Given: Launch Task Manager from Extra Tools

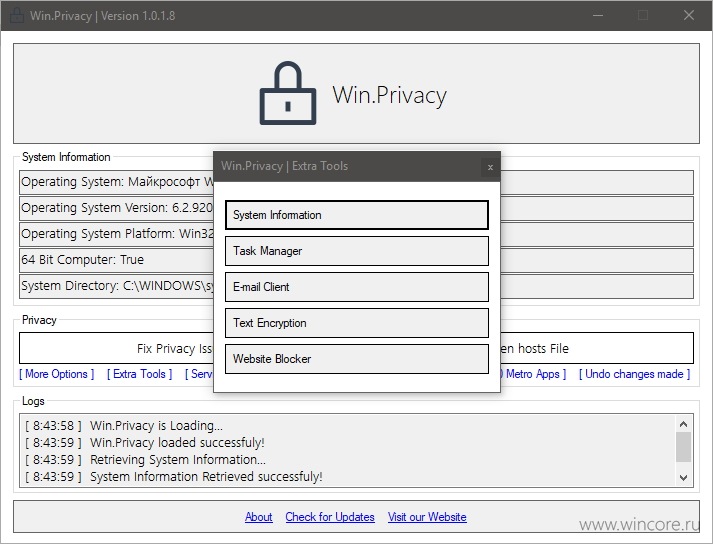Looking at the screenshot, I should (x=357, y=251).
